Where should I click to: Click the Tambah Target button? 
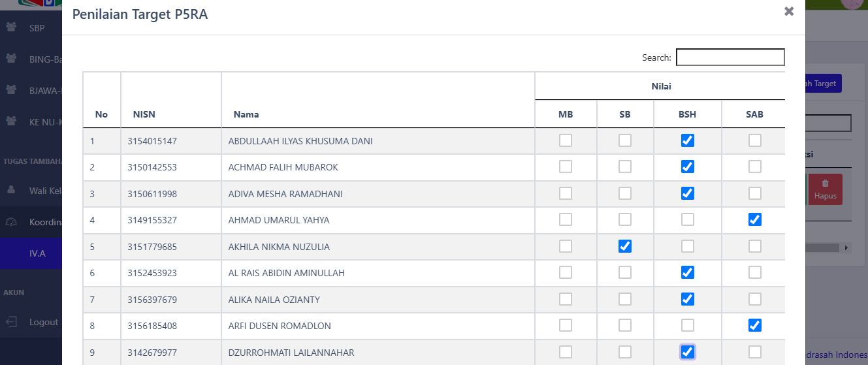click(824, 84)
